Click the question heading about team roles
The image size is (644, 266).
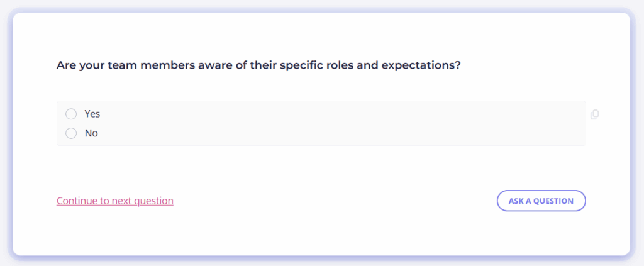click(x=258, y=65)
